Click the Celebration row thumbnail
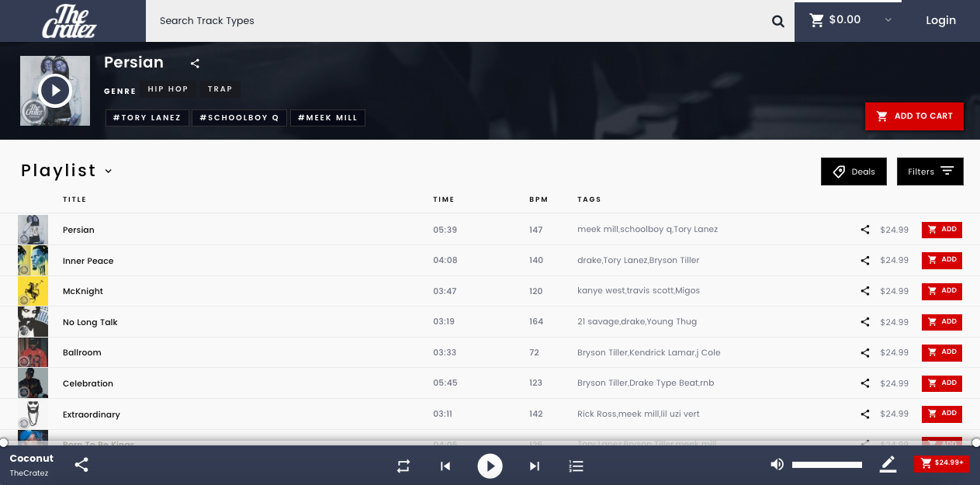This screenshot has height=485, width=980. tap(33, 383)
